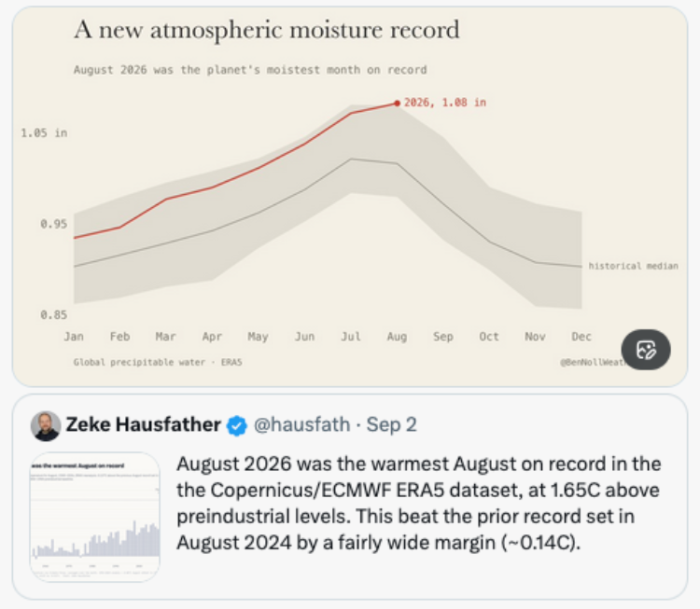Click the image edit icon on chart
The image size is (700, 609).
(x=646, y=350)
